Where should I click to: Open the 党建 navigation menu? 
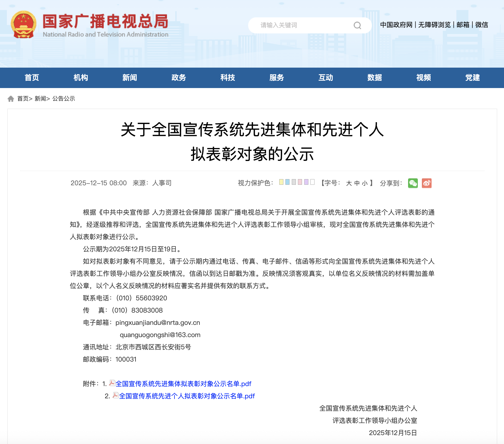coord(472,78)
